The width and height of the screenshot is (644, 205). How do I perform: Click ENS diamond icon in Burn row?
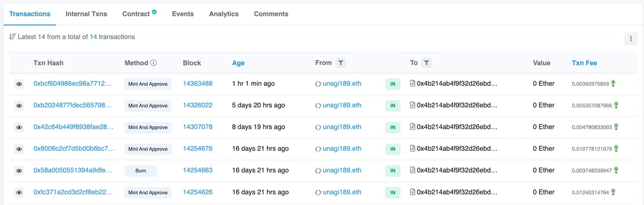click(x=318, y=171)
